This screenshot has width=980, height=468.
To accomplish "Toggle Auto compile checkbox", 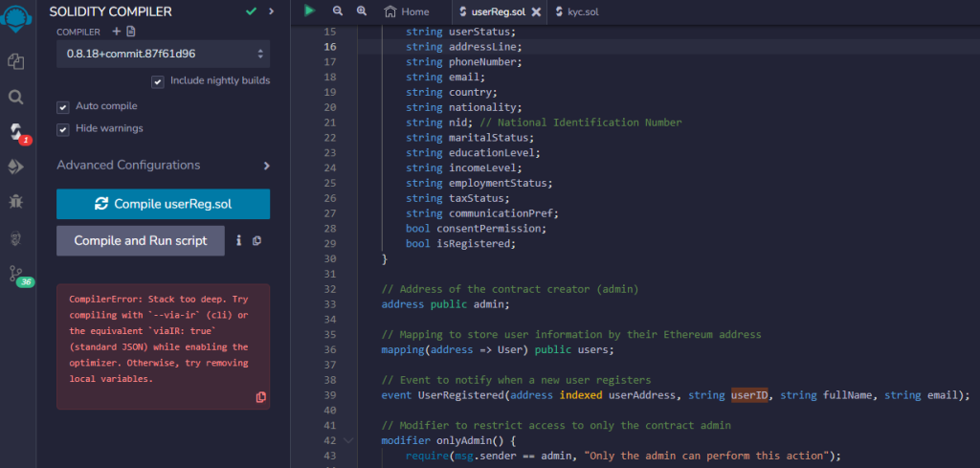I will (62, 107).
